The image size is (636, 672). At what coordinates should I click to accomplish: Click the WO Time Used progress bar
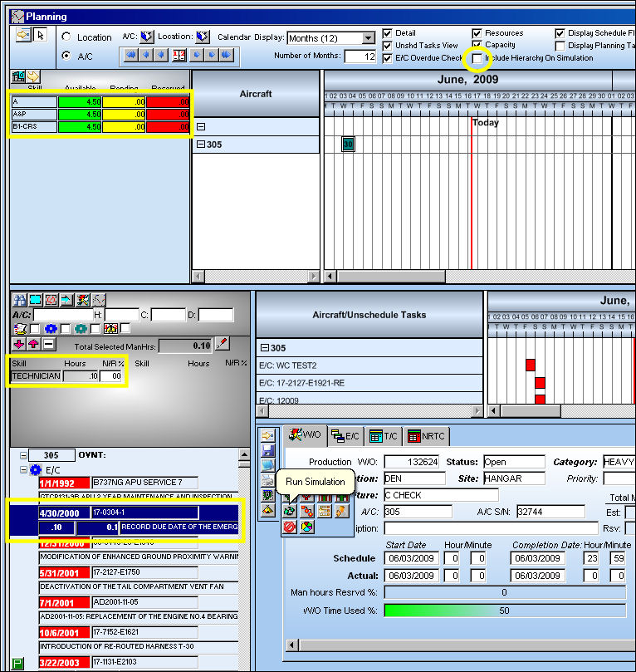[505, 611]
